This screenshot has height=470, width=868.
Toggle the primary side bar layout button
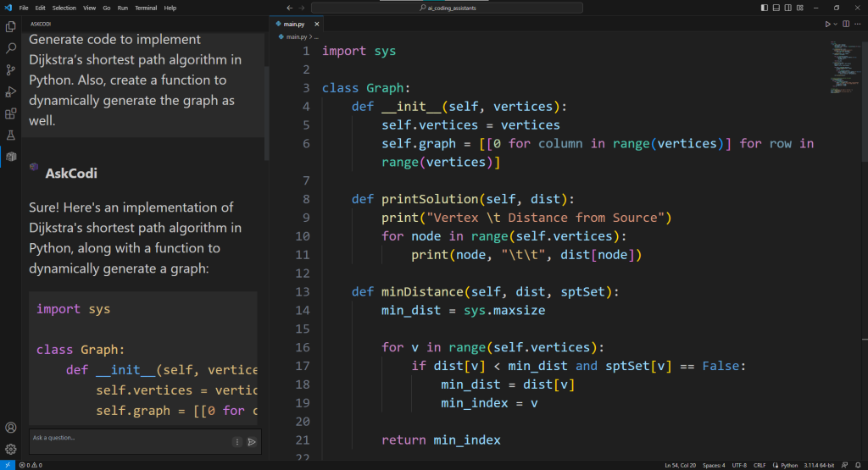click(765, 8)
